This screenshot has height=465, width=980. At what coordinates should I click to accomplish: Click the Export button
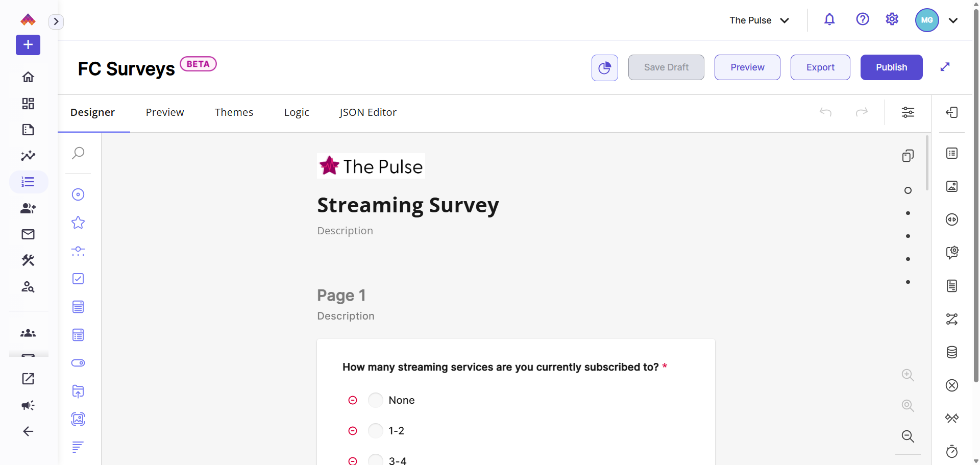(820, 67)
